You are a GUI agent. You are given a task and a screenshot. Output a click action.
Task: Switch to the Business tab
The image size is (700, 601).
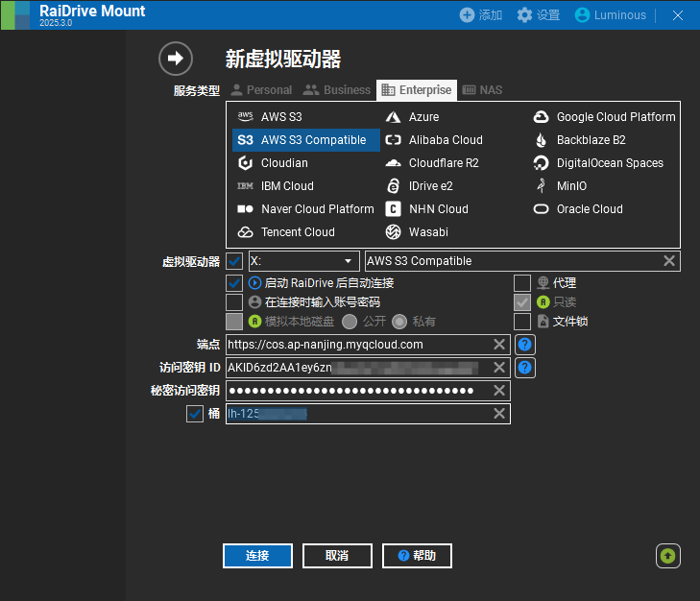[337, 90]
